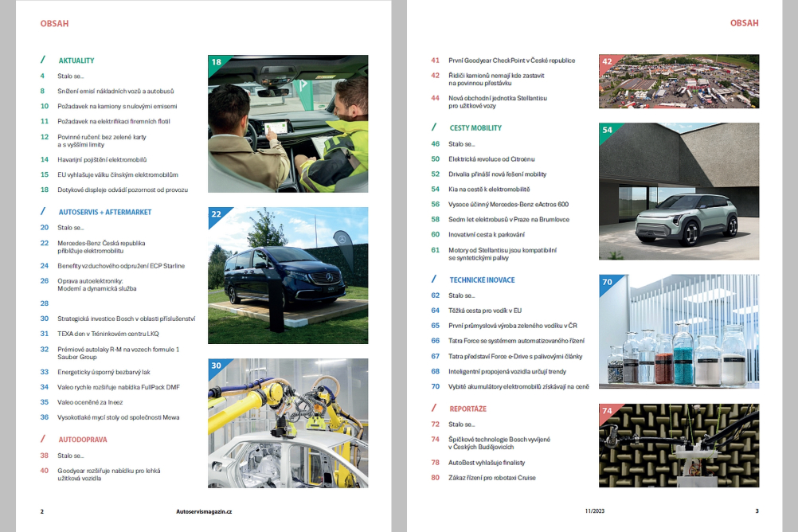798x532 pixels.
Task: Click 'Goodyear rozšiřuje nabídku' entry
Action: tap(109, 475)
